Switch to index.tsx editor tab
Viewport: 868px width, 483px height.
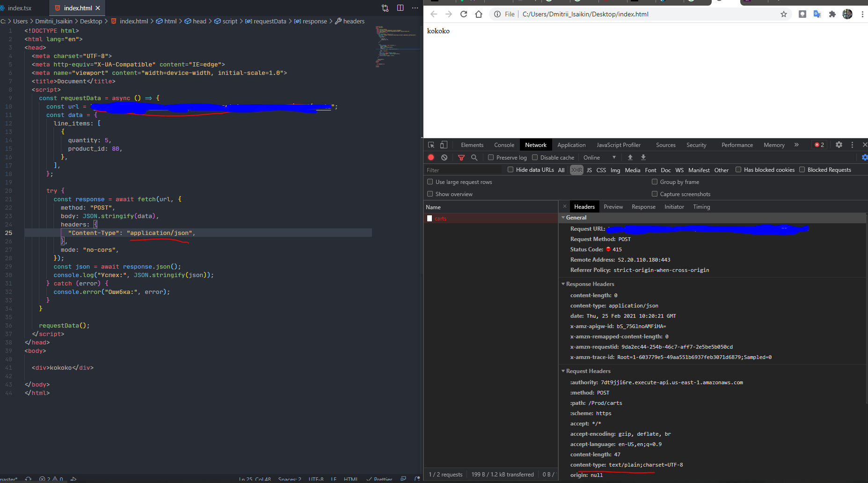click(20, 8)
